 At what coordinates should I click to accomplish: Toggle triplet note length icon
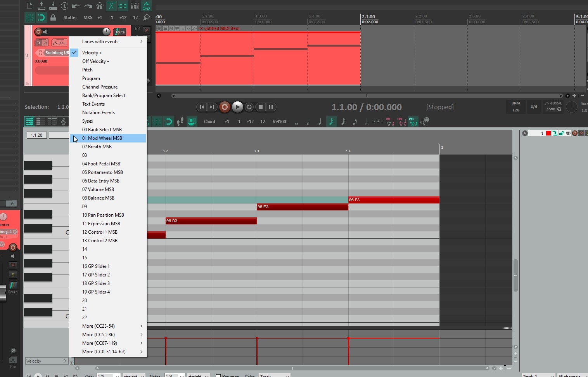pyautogui.click(x=378, y=122)
